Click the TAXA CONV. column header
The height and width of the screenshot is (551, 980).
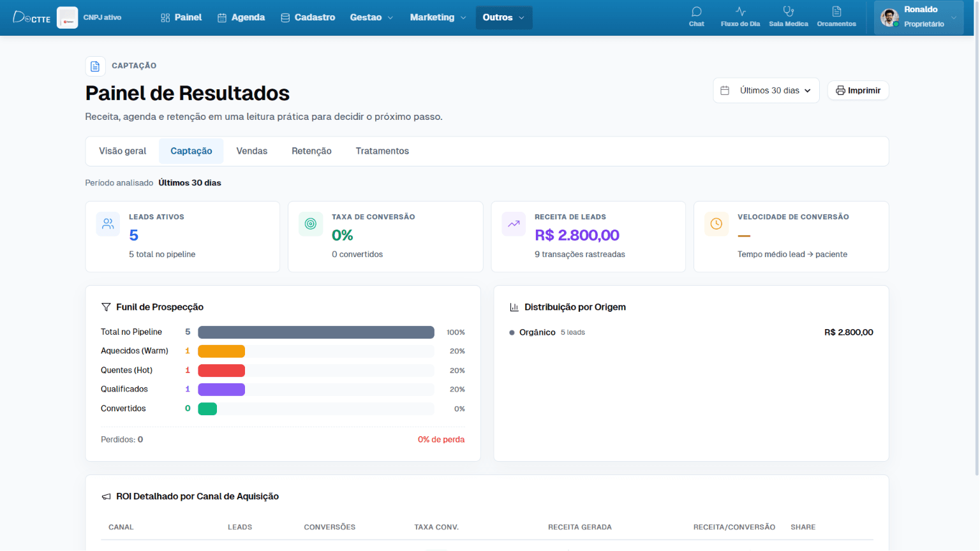[x=436, y=527]
